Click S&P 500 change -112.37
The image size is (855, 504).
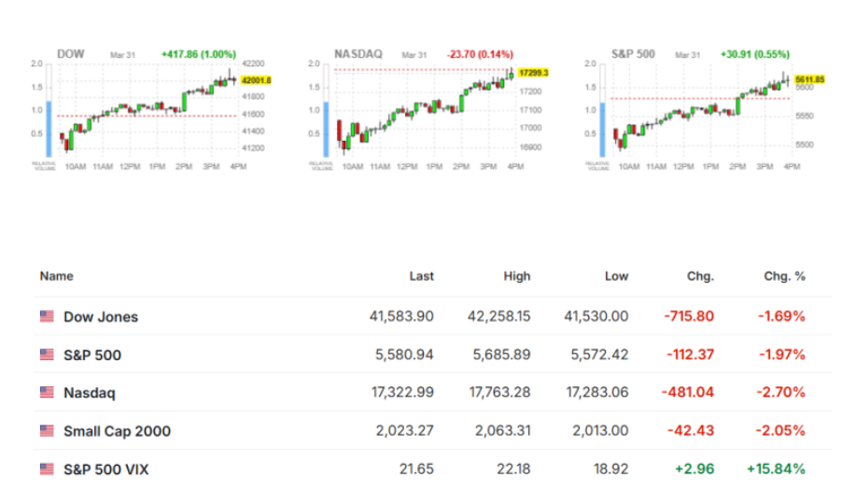(691, 355)
